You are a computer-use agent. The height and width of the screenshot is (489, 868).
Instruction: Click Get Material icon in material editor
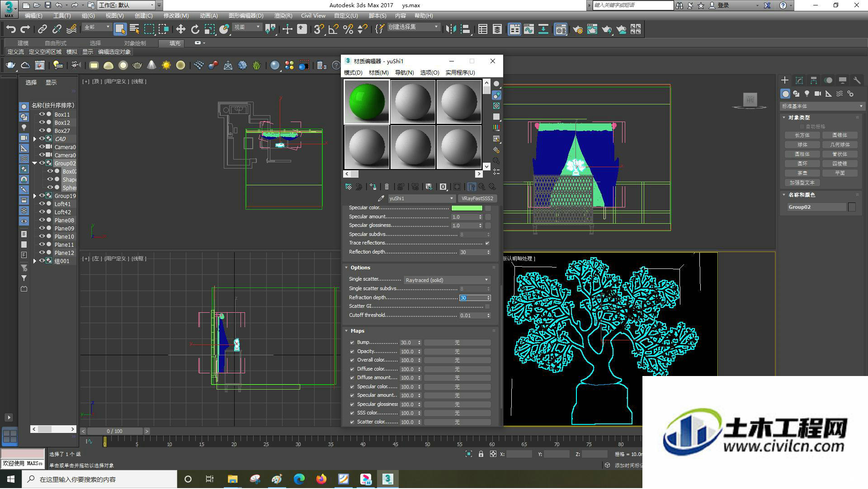click(x=349, y=187)
